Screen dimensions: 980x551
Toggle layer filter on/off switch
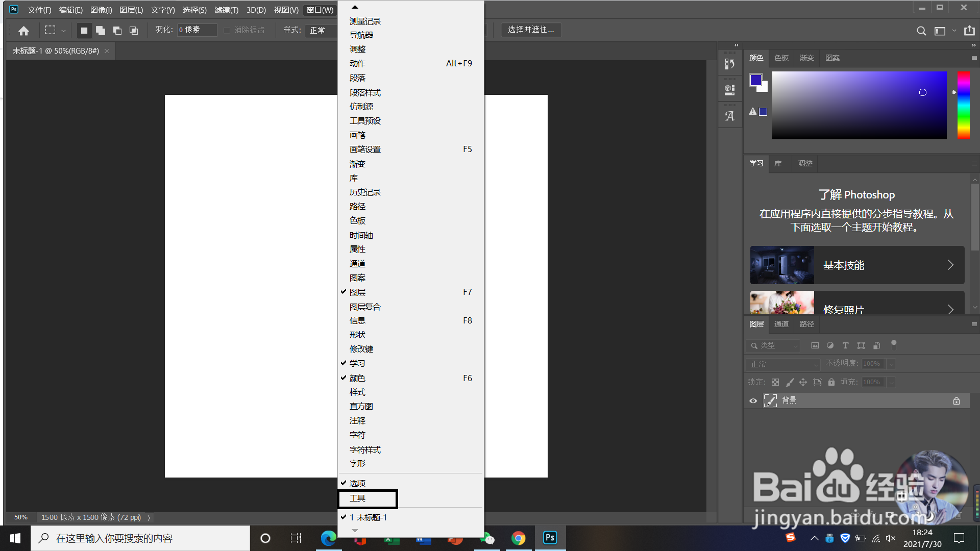[894, 344]
